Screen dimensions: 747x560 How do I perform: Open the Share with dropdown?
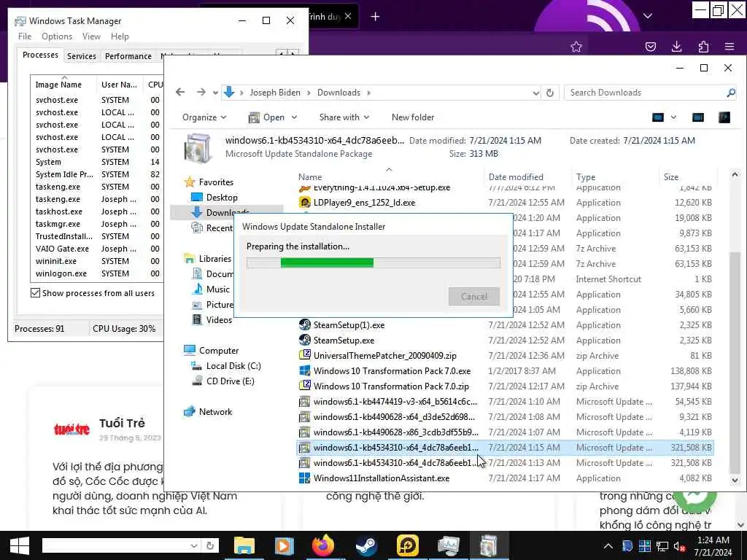344,117
